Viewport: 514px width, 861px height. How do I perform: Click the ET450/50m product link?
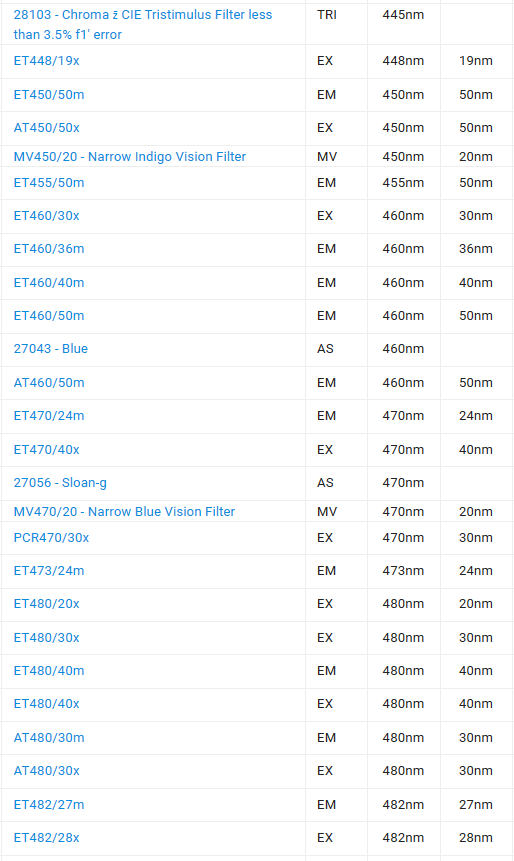pos(49,95)
